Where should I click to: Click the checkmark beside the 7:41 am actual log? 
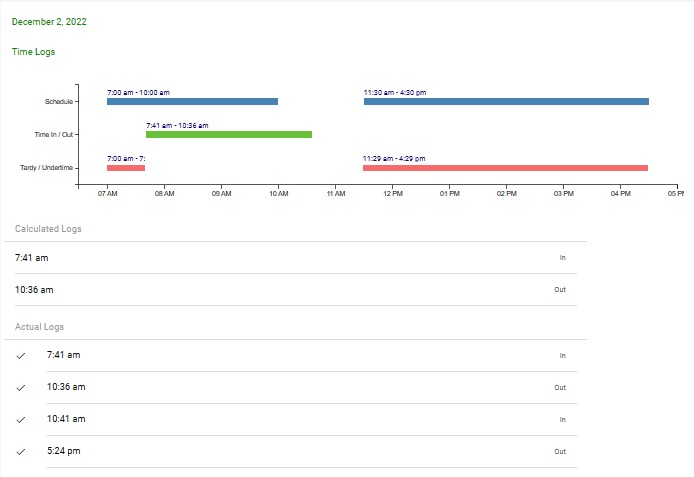(x=20, y=355)
